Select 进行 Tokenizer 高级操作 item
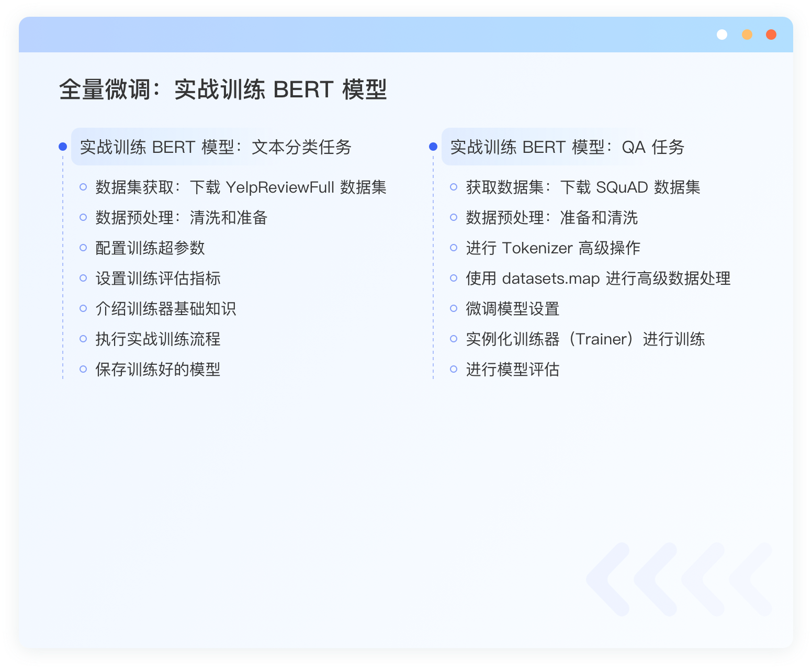812x669 pixels. point(553,248)
